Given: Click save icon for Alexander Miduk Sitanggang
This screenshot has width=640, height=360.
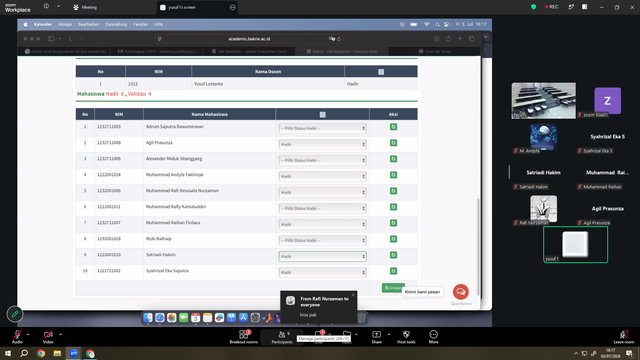Looking at the screenshot, I should click(393, 159).
